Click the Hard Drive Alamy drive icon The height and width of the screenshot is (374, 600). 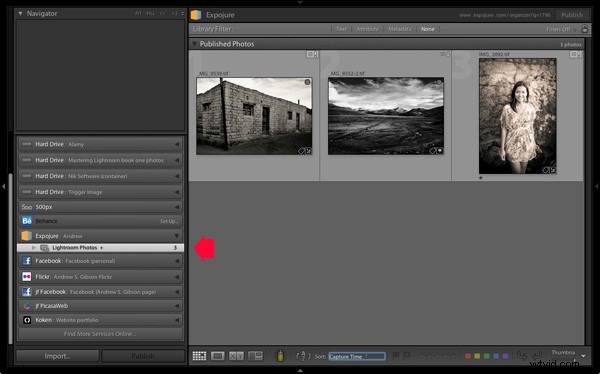(x=26, y=144)
